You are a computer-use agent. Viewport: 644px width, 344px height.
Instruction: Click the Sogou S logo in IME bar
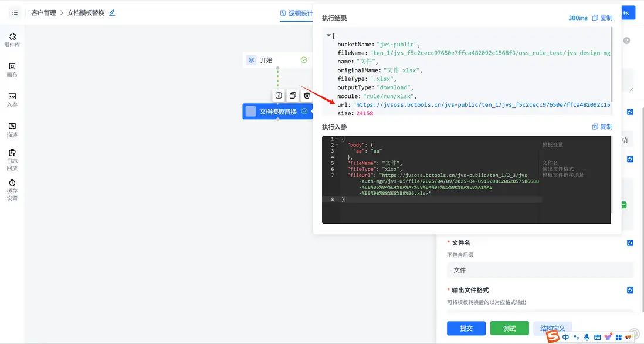click(x=553, y=336)
